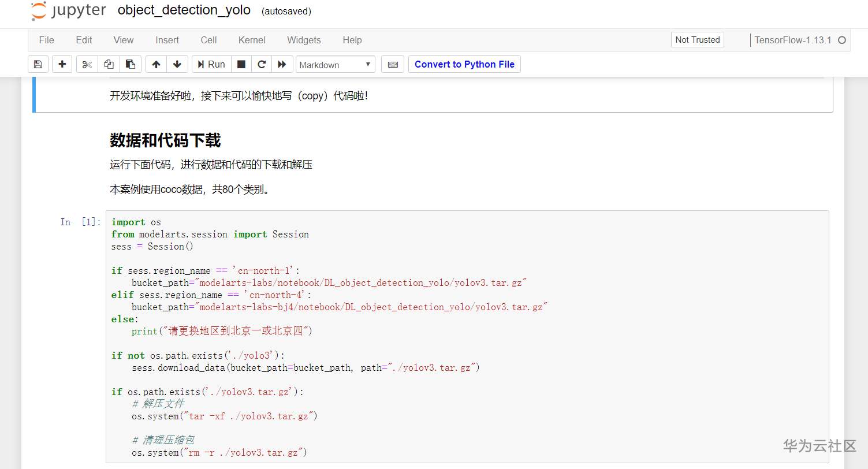Move selected cell down arrow
Viewport: 868px width, 469px height.
click(177, 64)
